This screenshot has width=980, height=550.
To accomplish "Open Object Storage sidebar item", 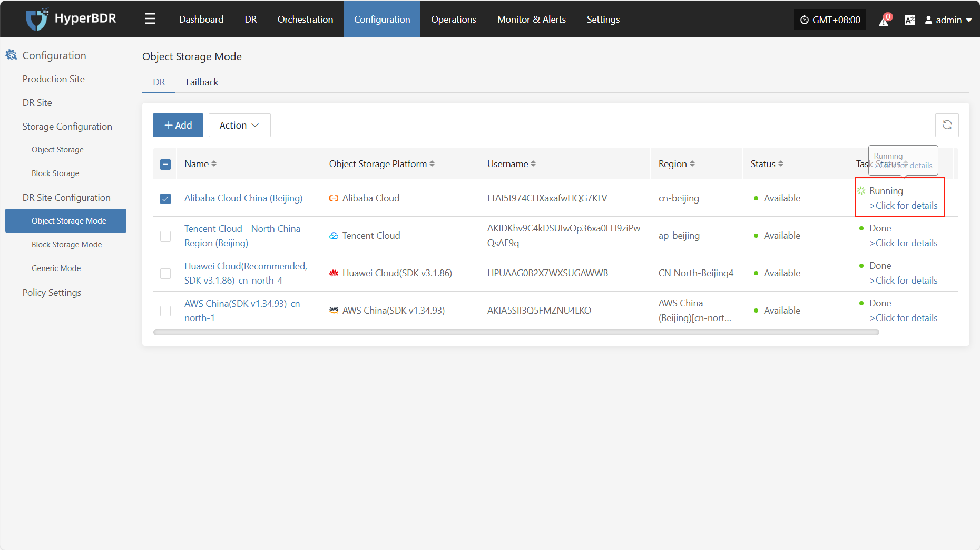I will tap(57, 150).
